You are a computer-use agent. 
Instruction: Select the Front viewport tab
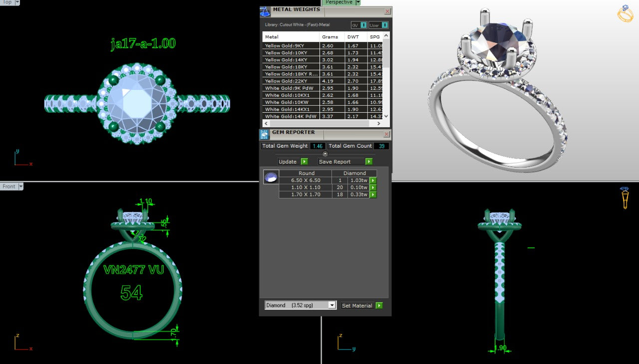9,186
